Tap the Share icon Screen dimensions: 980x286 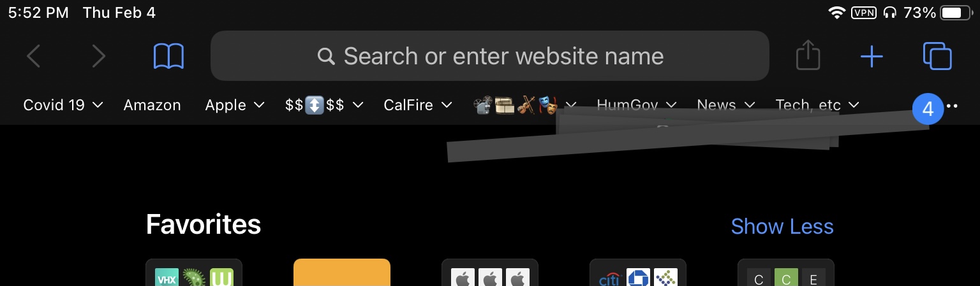808,55
